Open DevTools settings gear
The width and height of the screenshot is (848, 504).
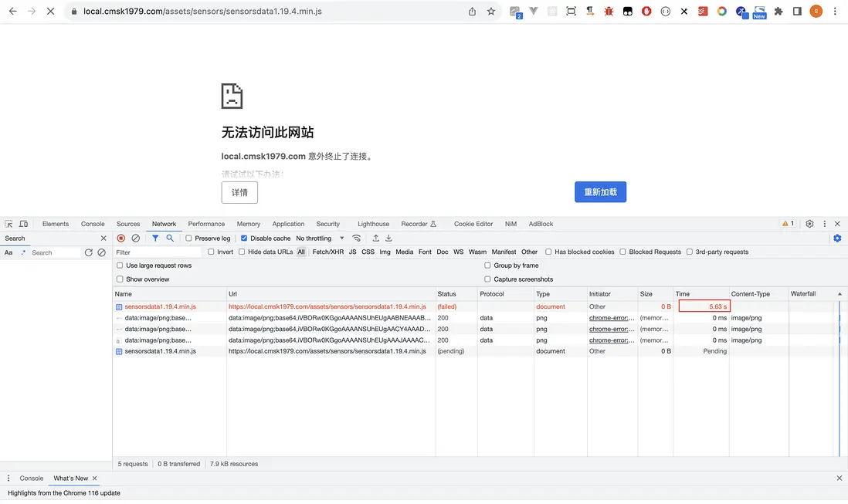tap(809, 224)
